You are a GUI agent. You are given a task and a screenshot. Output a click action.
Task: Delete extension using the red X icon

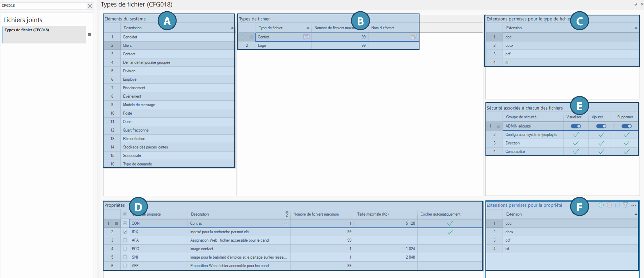pos(609,205)
